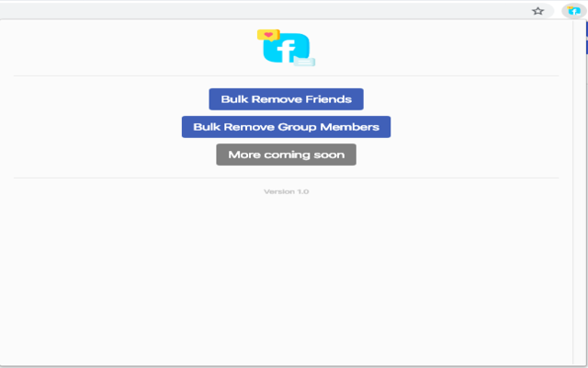This screenshot has width=588, height=368.
Task: Select the gray More coming soon button
Action: point(286,155)
